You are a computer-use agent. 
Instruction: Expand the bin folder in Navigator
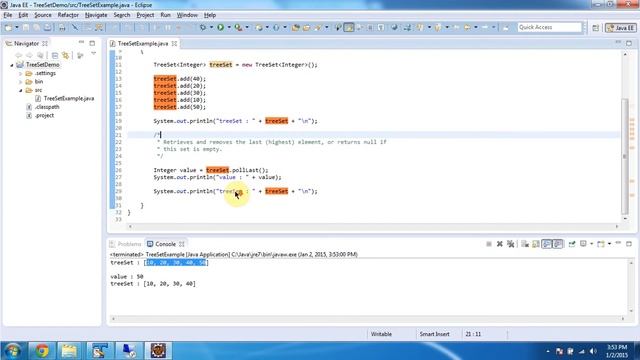tap(20, 82)
